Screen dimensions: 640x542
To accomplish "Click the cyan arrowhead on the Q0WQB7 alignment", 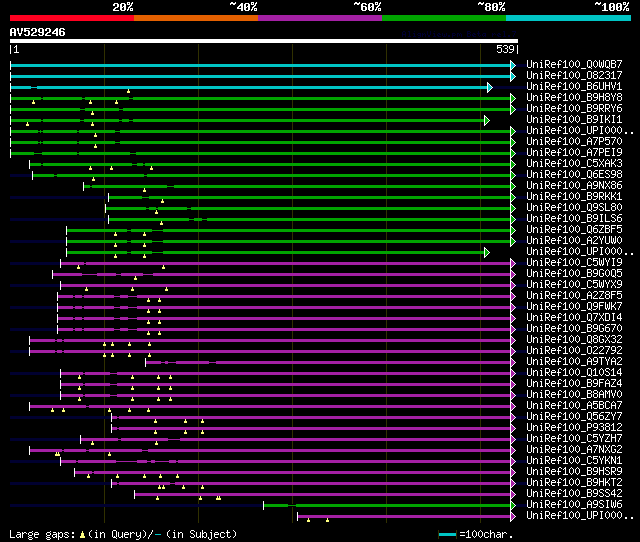I will coord(514,65).
